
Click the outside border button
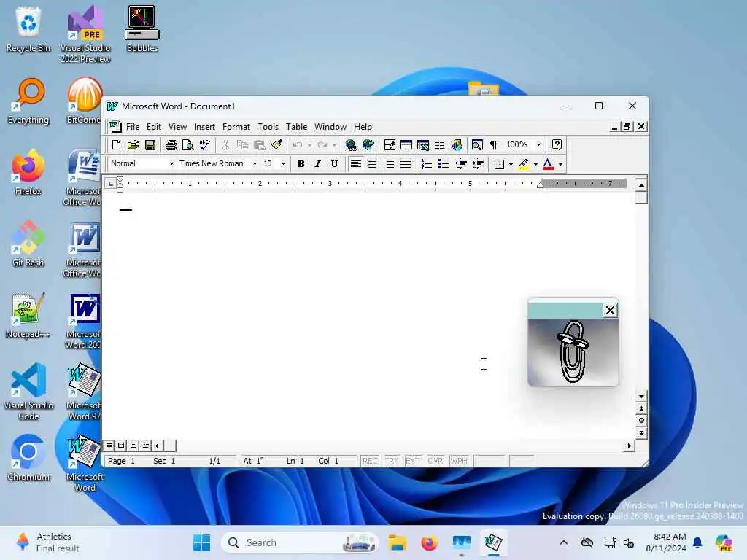tap(499, 164)
